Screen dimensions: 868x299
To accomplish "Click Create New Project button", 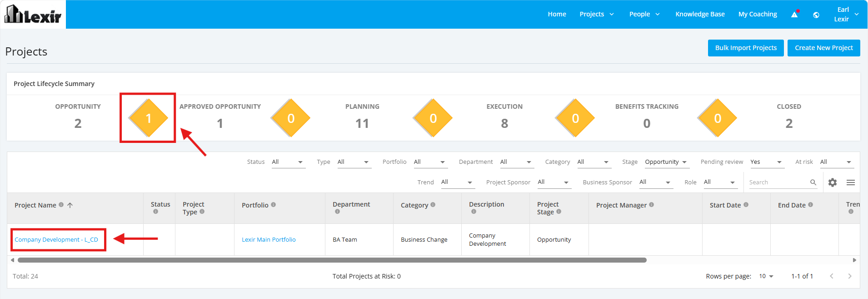I will click(823, 48).
